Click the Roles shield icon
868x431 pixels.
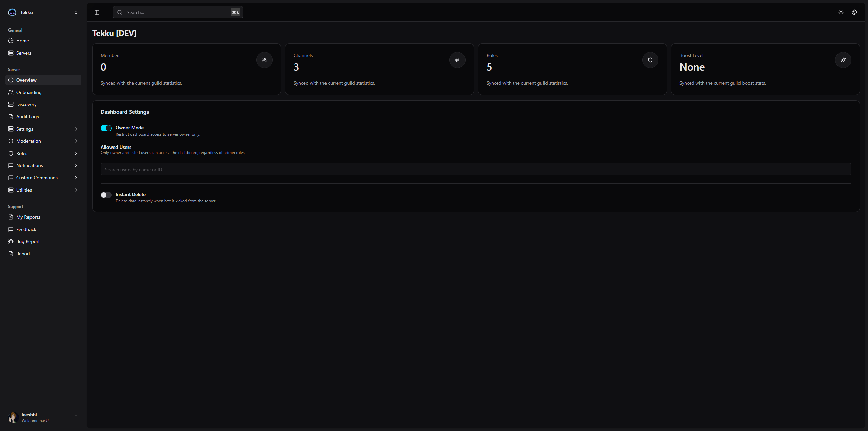click(650, 60)
